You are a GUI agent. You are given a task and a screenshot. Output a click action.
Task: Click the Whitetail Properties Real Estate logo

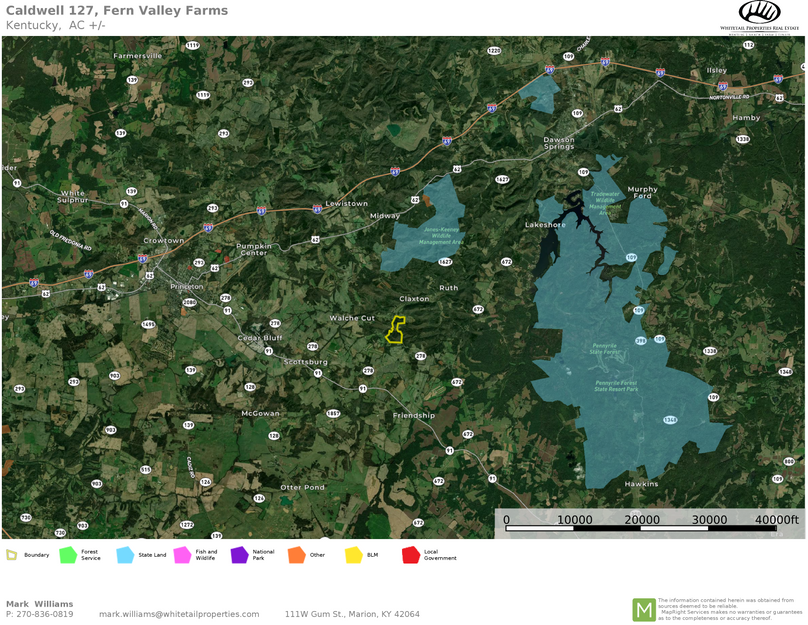point(757,18)
